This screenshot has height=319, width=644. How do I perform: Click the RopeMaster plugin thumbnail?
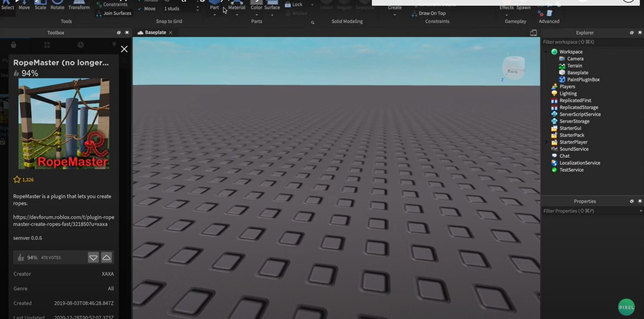pyautogui.click(x=64, y=124)
